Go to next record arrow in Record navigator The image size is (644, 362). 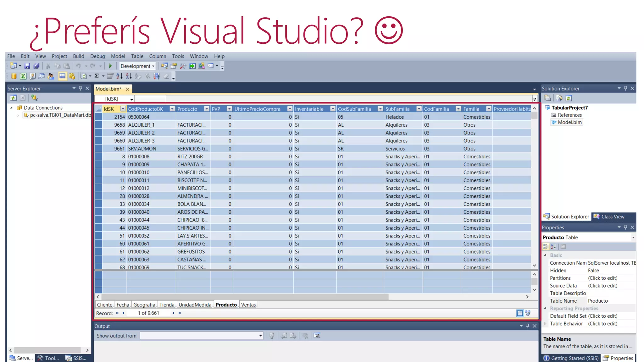(174, 313)
